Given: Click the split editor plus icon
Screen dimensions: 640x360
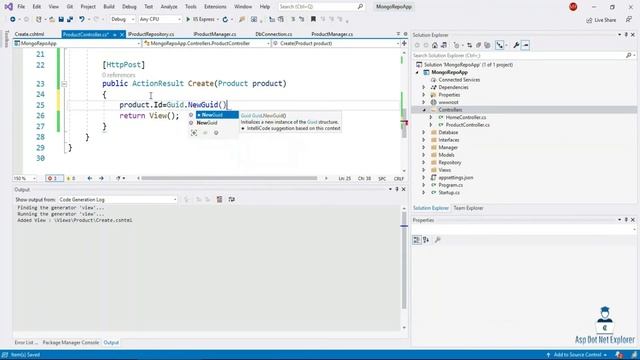Looking at the screenshot, I should click(404, 43).
